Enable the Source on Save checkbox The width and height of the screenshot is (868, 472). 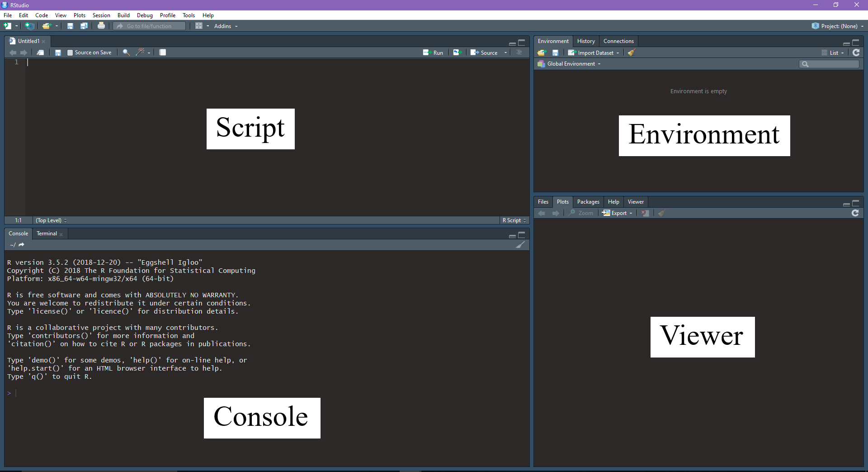[70, 52]
